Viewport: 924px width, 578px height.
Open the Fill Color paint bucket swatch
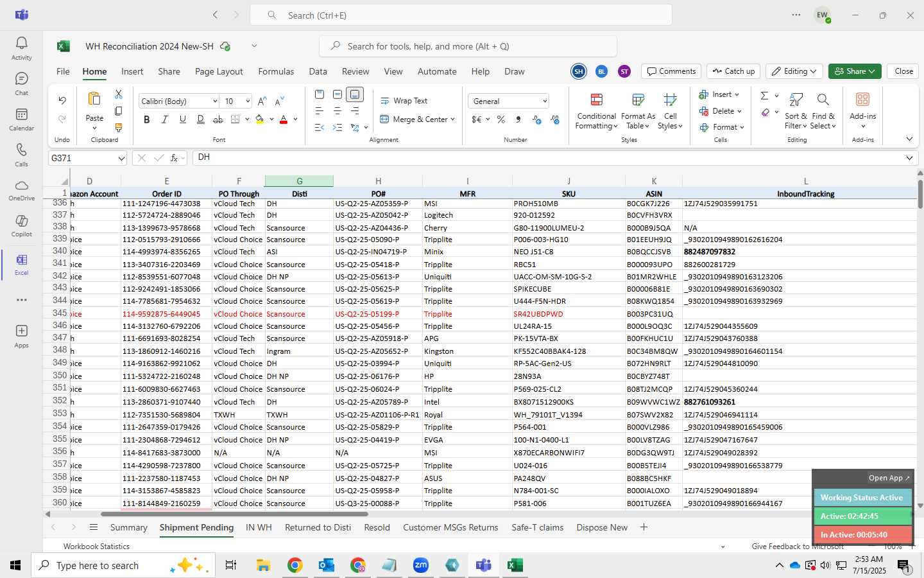[260, 119]
